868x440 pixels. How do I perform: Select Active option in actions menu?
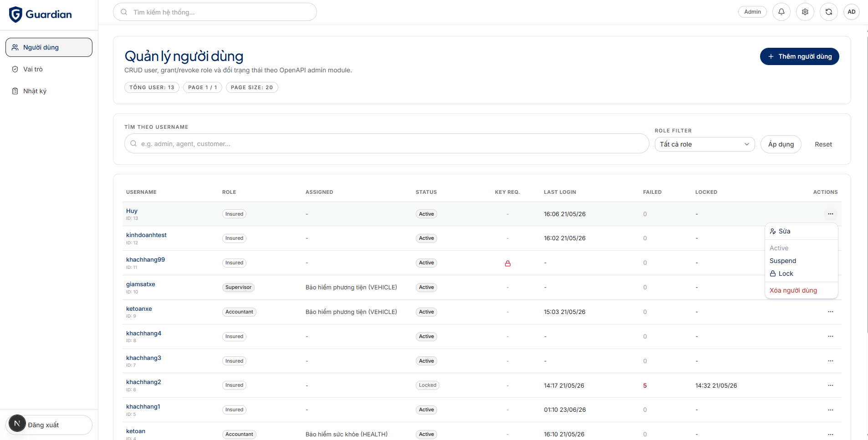click(802, 248)
